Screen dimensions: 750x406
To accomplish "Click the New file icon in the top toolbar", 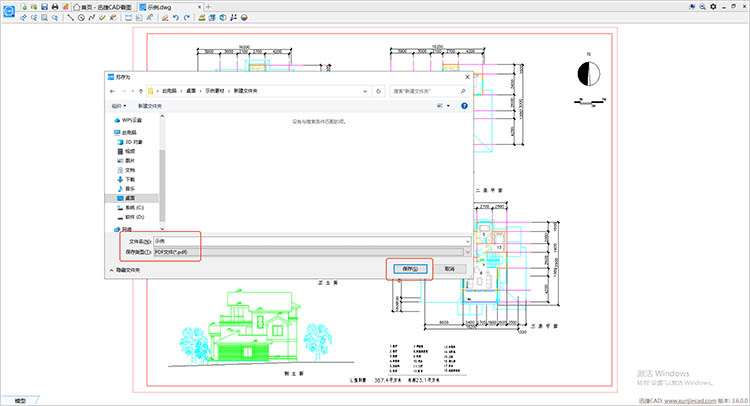I will pos(24,7).
